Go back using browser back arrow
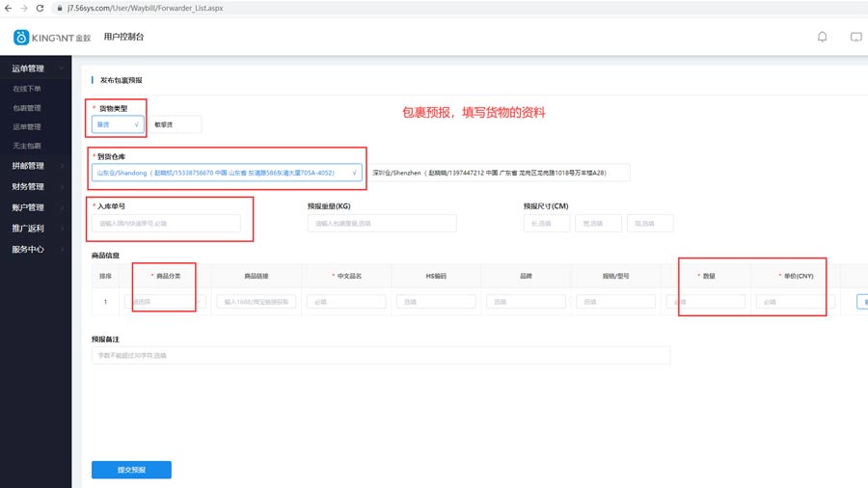 point(9,7)
